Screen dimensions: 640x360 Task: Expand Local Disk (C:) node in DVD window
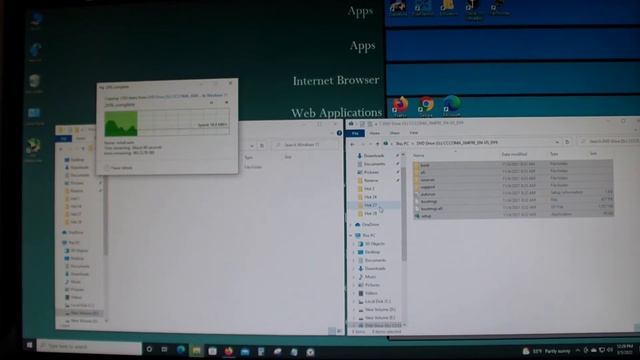[354, 302]
